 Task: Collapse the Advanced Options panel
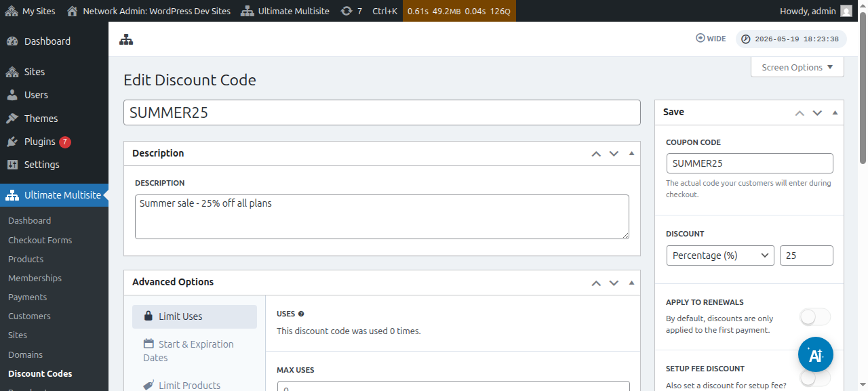631,282
